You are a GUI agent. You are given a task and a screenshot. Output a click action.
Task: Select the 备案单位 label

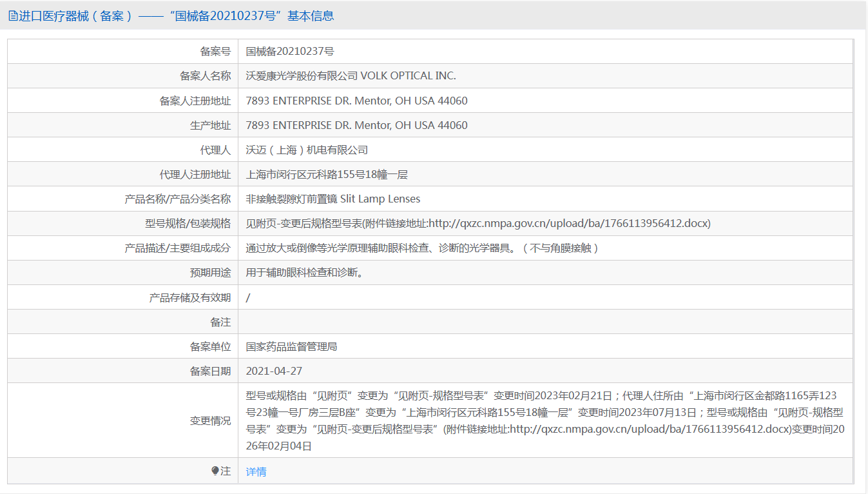tap(210, 346)
